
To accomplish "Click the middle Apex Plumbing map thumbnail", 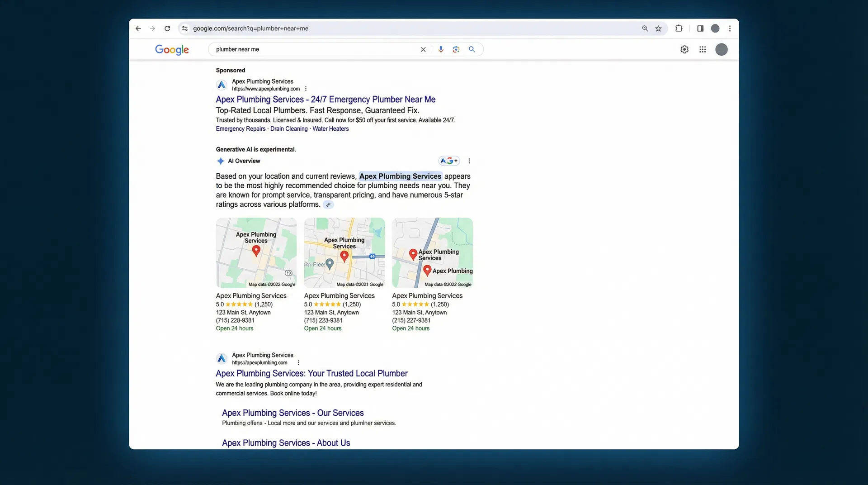I will [x=344, y=252].
